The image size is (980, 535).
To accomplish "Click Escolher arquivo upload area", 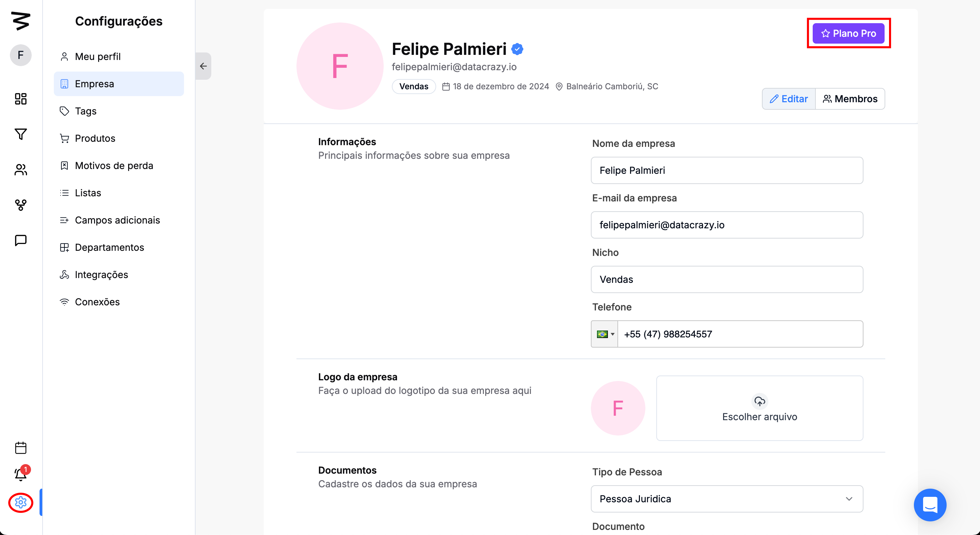I will [759, 408].
